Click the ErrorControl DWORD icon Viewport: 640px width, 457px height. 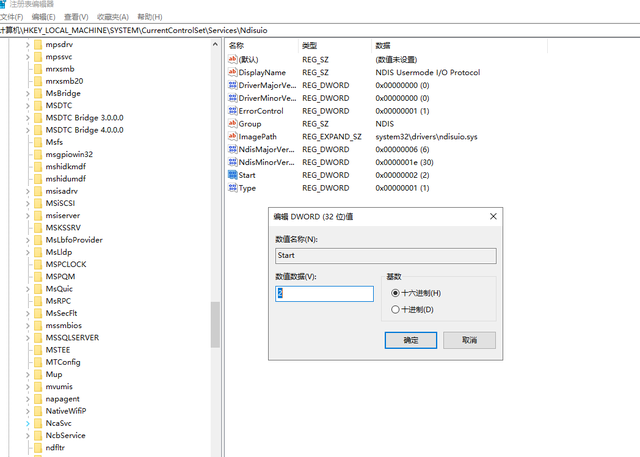click(232, 111)
